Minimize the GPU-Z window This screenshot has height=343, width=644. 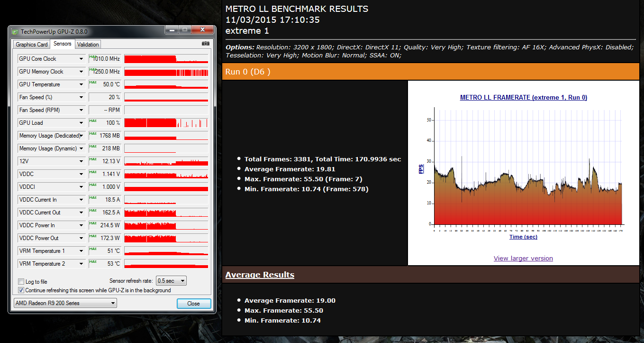(172, 30)
